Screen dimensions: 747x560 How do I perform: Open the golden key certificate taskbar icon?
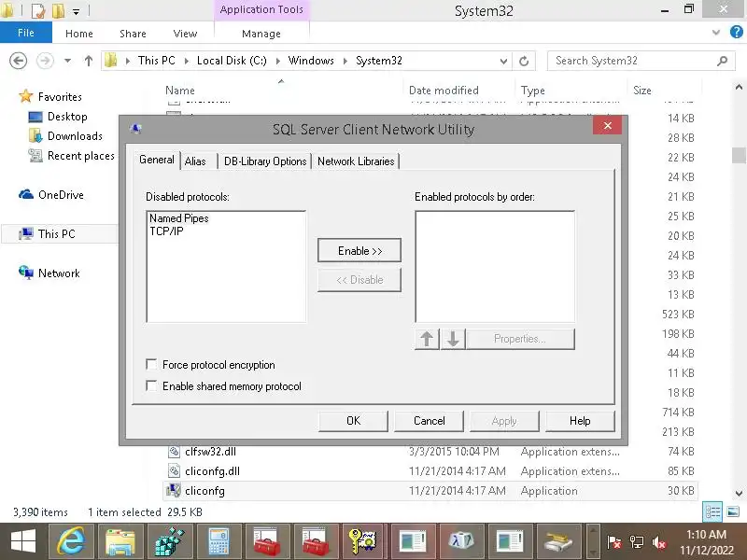point(363,542)
